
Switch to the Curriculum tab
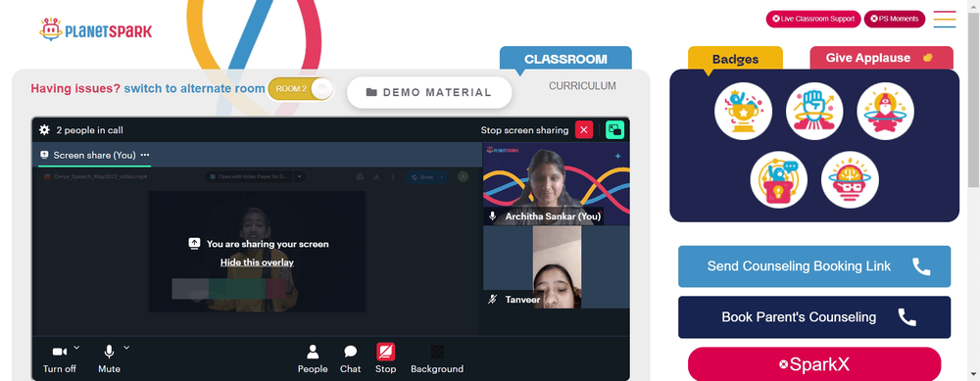(582, 86)
